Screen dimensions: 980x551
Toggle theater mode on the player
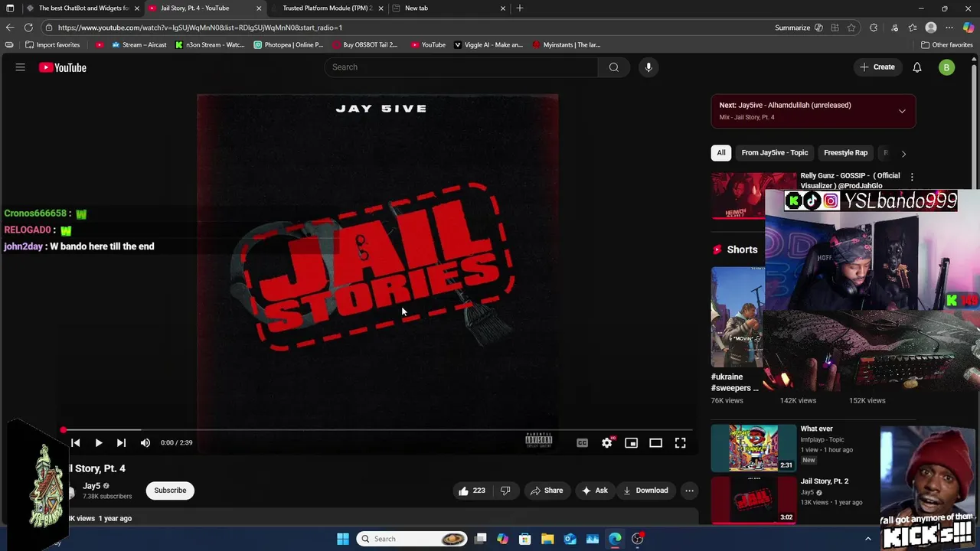click(x=656, y=442)
